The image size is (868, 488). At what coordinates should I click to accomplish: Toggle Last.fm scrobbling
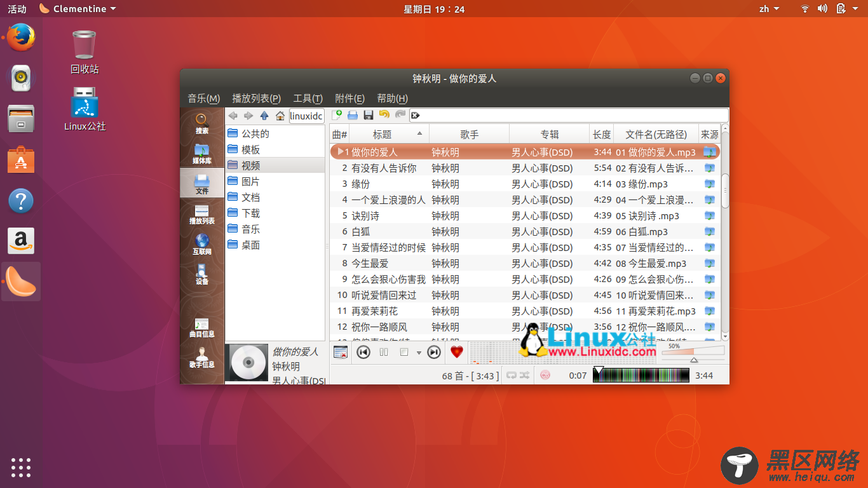545,376
